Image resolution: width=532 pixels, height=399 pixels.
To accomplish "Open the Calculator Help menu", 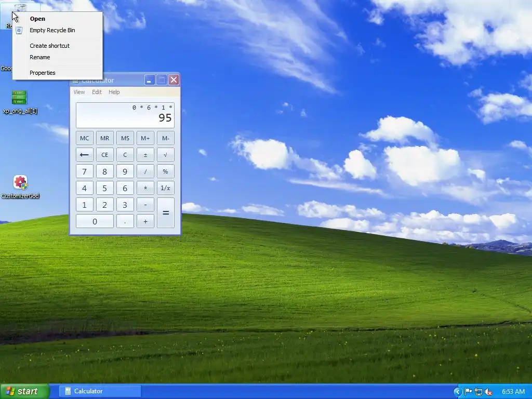I will click(x=114, y=92).
